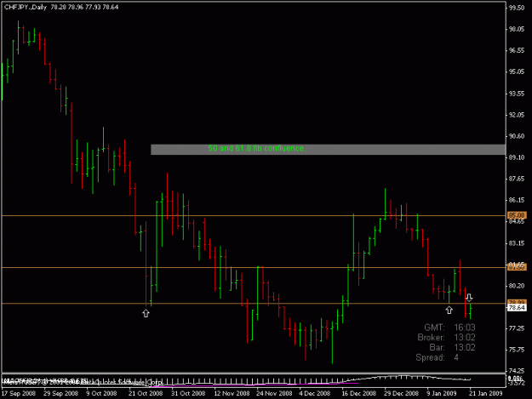Select the orange horizontal line at 81.50

[x=253, y=268]
